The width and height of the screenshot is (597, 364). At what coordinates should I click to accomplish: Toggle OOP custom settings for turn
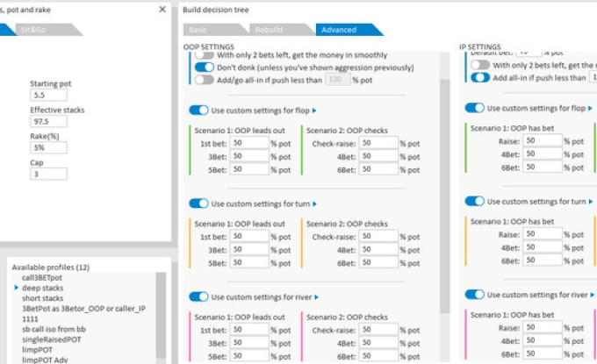coord(199,203)
